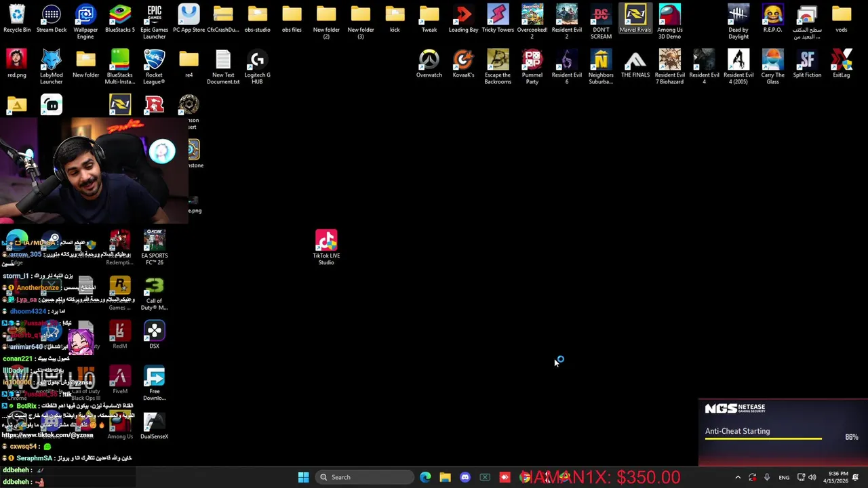Launch Call of Duty desktop icon
Screen dimensions: 868x488
[x=154, y=293]
